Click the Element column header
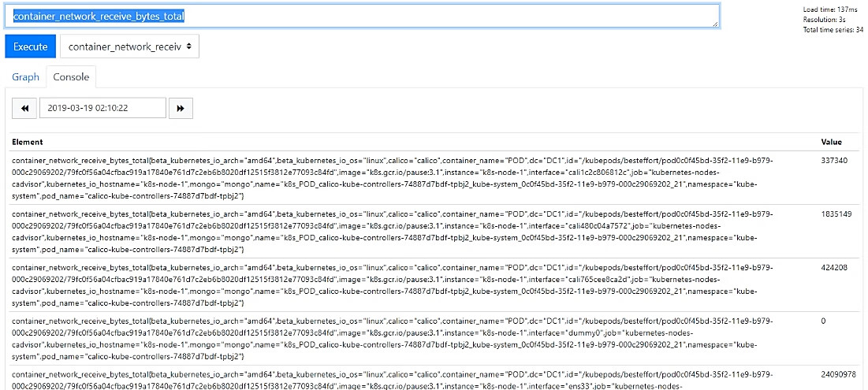Image resolution: width=868 pixels, height=390 pixels. point(28,142)
